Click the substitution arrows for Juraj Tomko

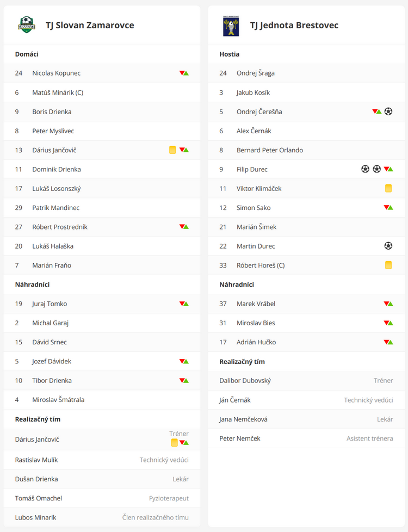pos(184,304)
